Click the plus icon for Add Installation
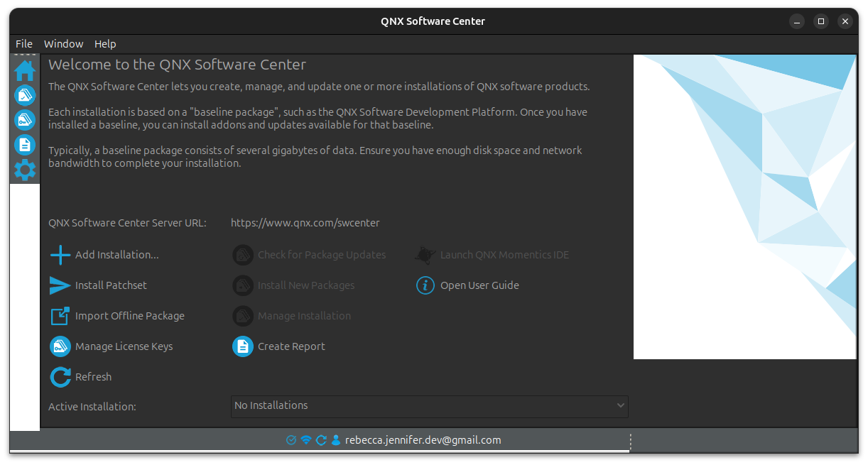The height and width of the screenshot is (465, 868). [x=60, y=255]
